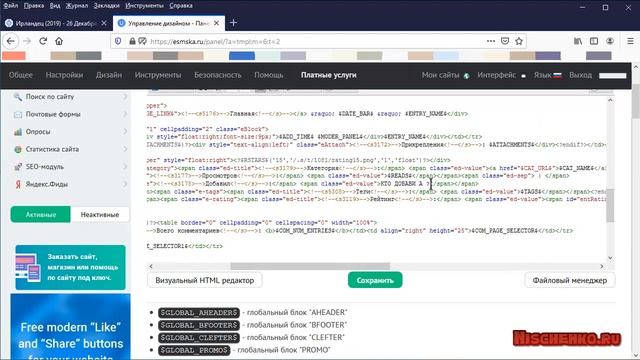
Task: Toggle the Интерфейс switch indicator
Action: tap(523, 76)
